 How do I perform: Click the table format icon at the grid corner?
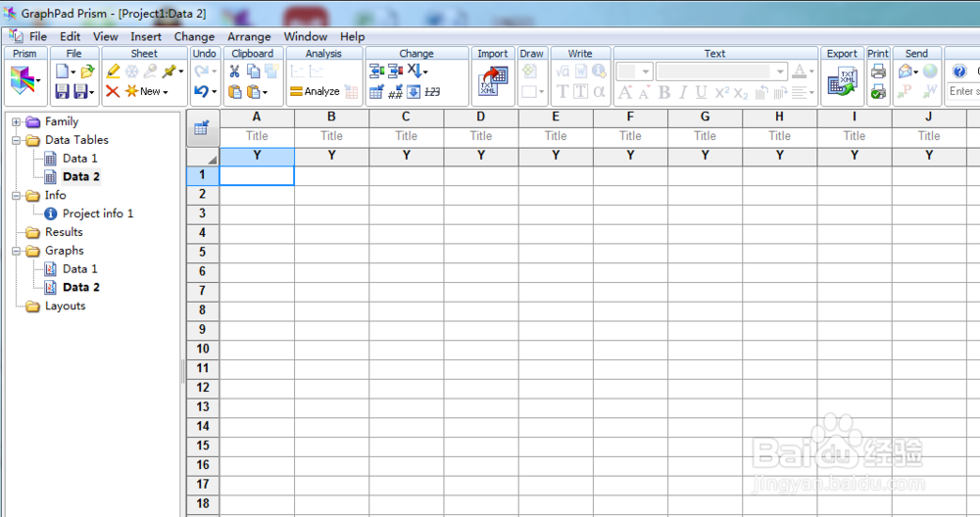[202, 128]
